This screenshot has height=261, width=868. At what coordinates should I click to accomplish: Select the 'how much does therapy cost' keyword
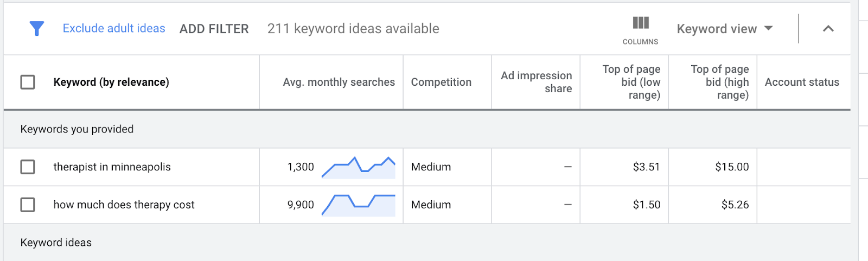click(124, 205)
